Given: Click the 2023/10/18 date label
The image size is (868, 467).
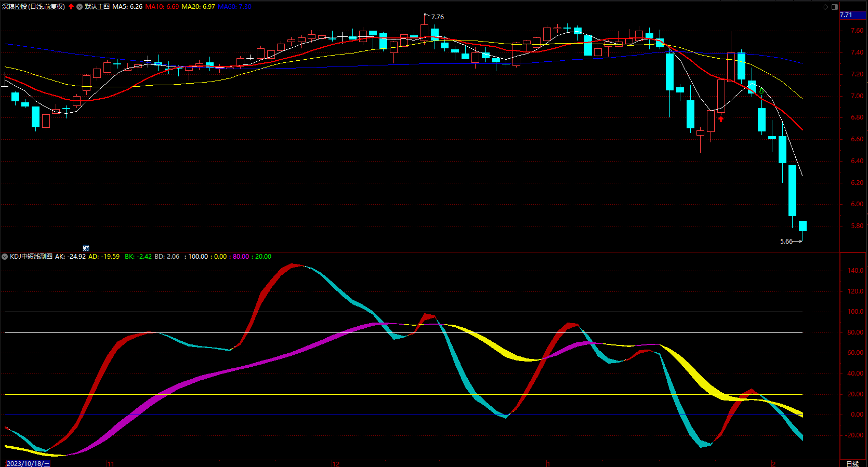Looking at the screenshot, I should coord(28,463).
